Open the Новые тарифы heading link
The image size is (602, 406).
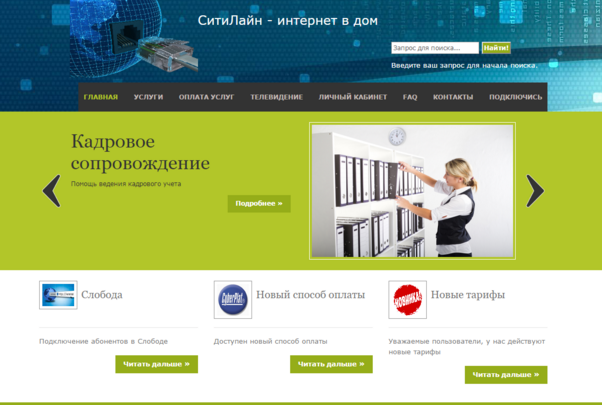(468, 295)
